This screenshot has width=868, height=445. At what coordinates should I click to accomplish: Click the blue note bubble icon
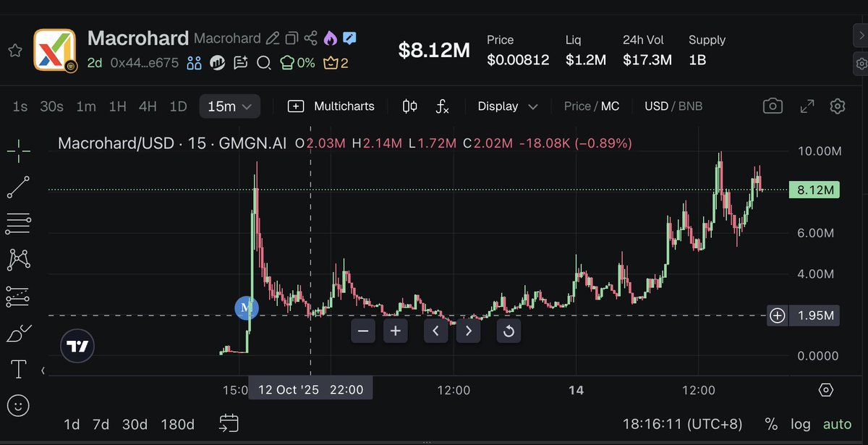point(349,38)
